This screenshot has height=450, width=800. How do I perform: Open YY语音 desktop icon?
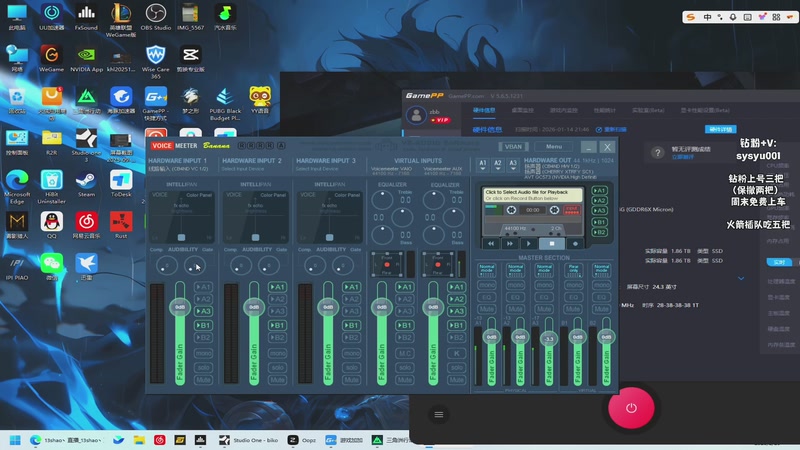pyautogui.click(x=260, y=101)
